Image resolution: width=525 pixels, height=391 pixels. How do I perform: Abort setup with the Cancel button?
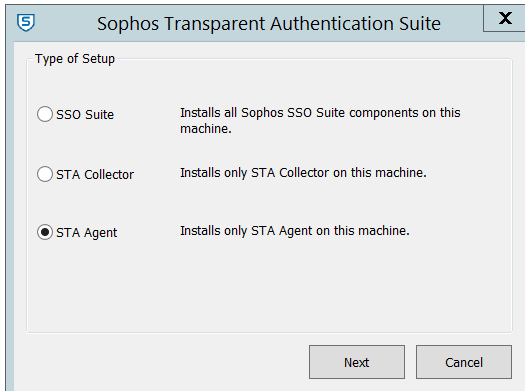pos(464,362)
